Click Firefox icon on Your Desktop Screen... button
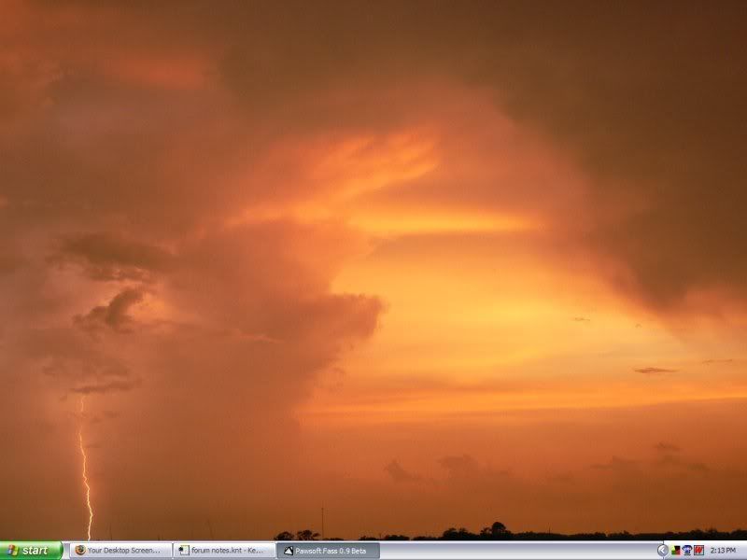 click(x=80, y=551)
